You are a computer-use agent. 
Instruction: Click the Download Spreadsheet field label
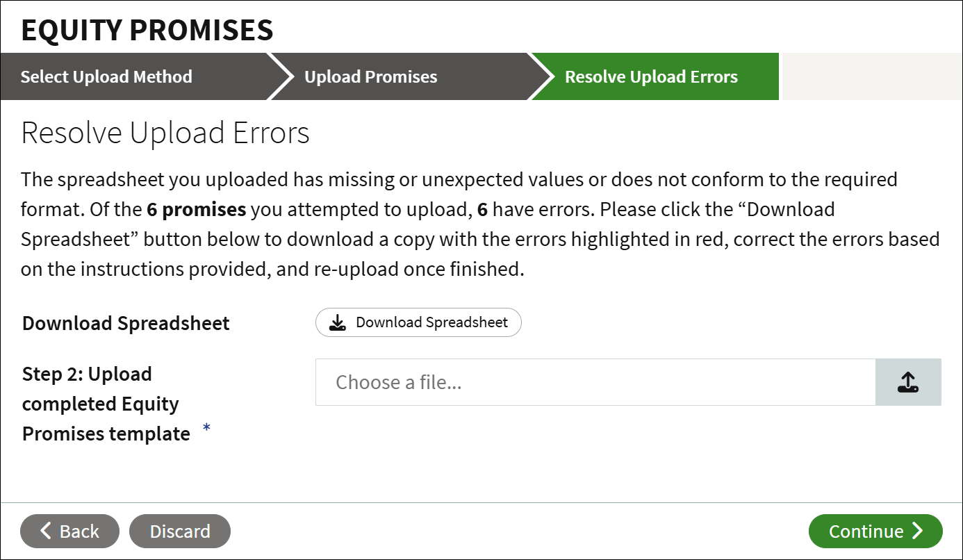pos(126,324)
